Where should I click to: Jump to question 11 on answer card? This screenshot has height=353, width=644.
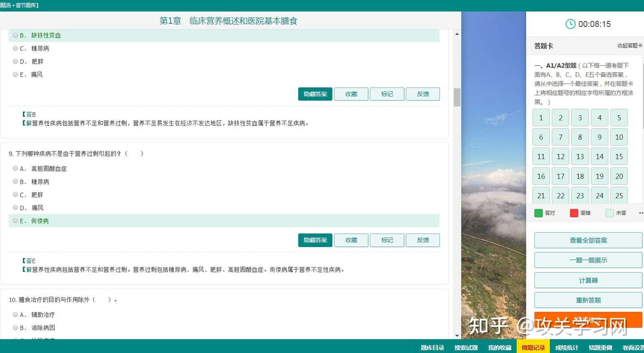541,157
